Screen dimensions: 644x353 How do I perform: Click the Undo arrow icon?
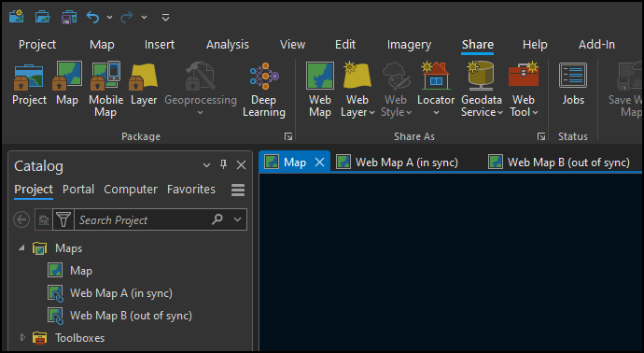click(92, 17)
